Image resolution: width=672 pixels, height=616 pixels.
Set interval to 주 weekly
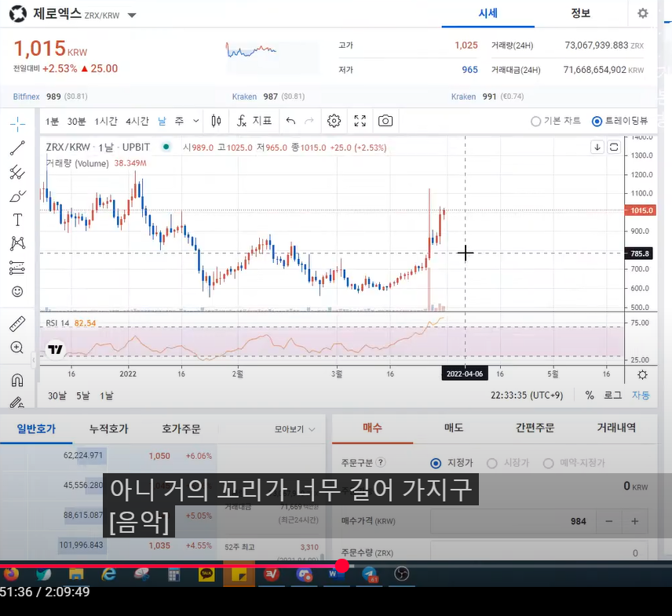180,122
